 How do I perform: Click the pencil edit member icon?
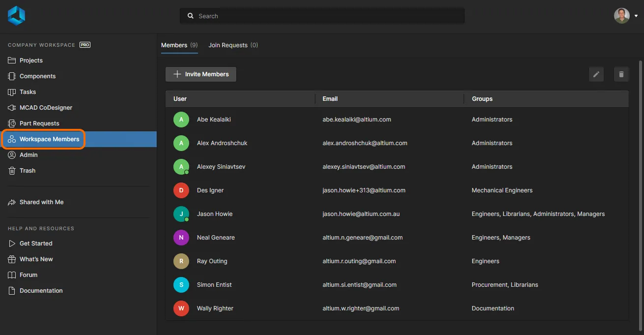point(596,74)
